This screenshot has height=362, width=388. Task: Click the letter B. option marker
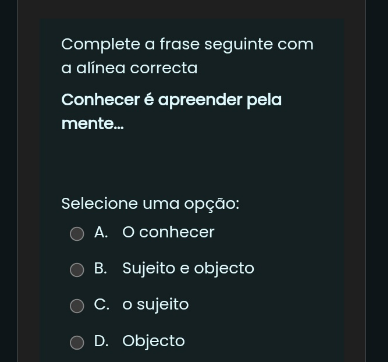coord(101,268)
